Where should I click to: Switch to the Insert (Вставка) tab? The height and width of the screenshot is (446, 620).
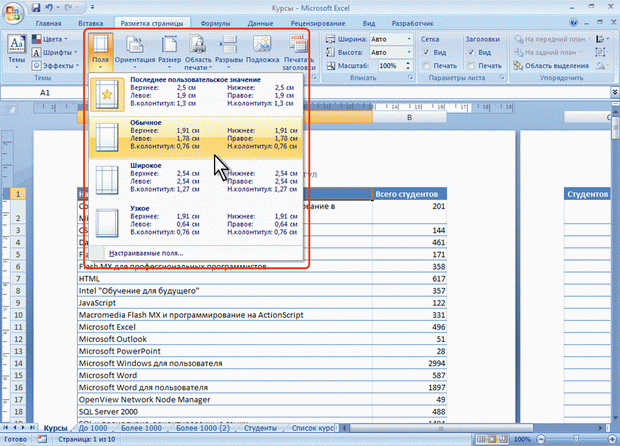pyautogui.click(x=91, y=23)
